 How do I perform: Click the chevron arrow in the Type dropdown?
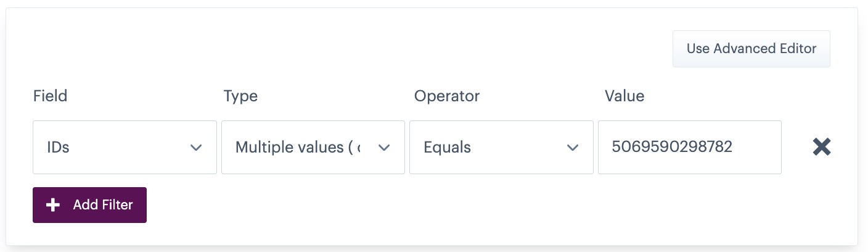(x=384, y=148)
